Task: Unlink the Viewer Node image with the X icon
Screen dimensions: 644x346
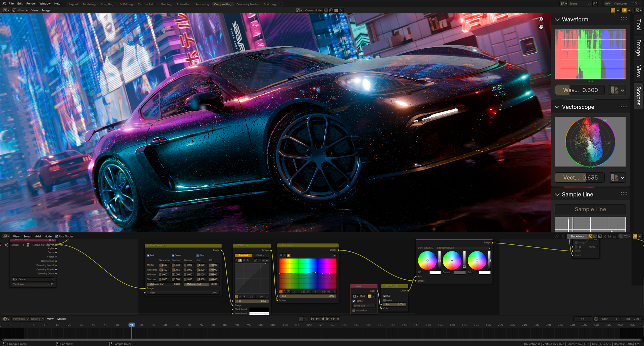Action: tap(341, 10)
